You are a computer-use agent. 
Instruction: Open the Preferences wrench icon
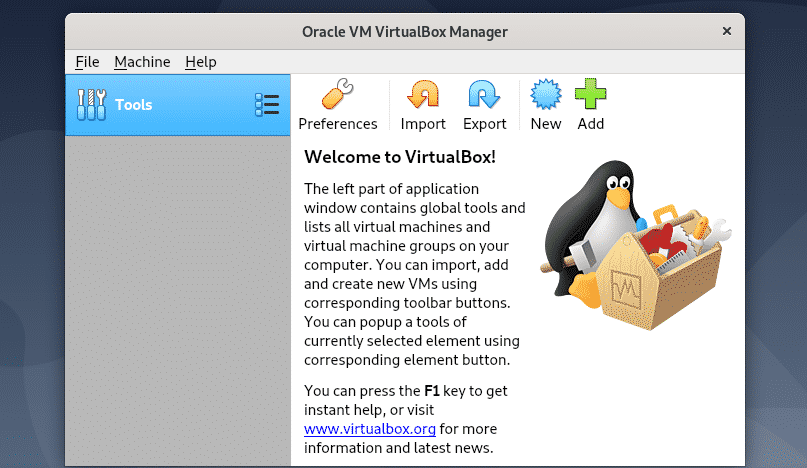[x=337, y=96]
